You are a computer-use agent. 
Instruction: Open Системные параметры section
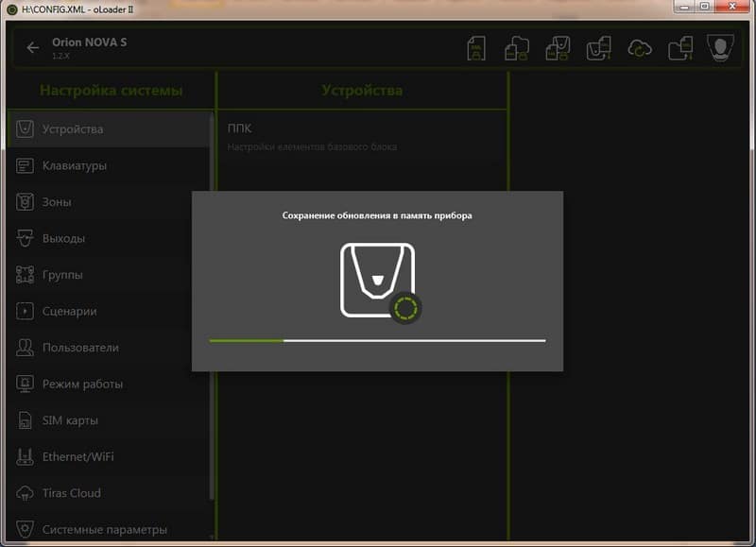[110, 529]
